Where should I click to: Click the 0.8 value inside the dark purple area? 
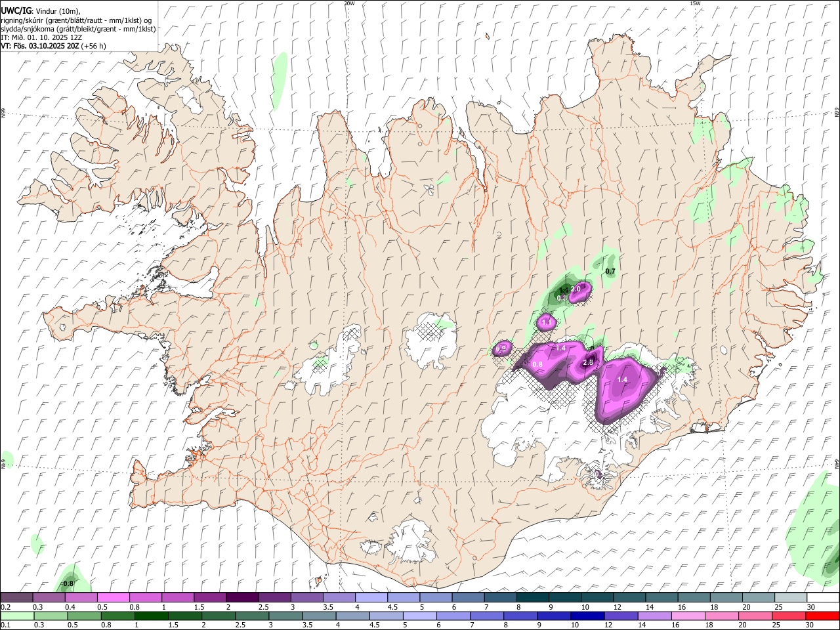pyautogui.click(x=537, y=364)
